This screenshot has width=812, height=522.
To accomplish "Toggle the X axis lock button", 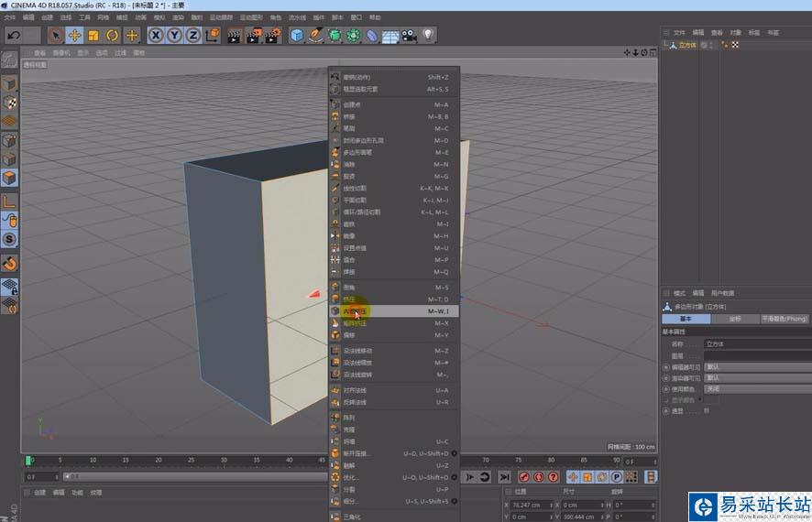I will tap(156, 36).
